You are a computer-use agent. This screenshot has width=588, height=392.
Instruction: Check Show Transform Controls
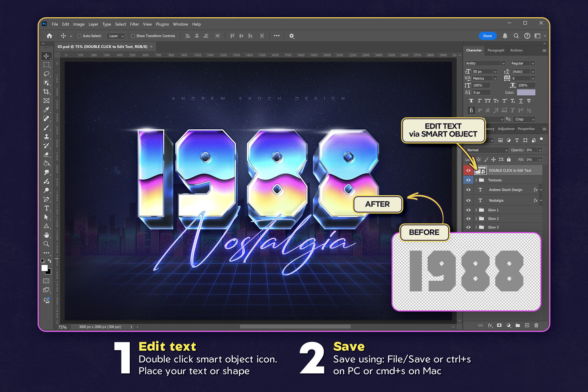(133, 36)
